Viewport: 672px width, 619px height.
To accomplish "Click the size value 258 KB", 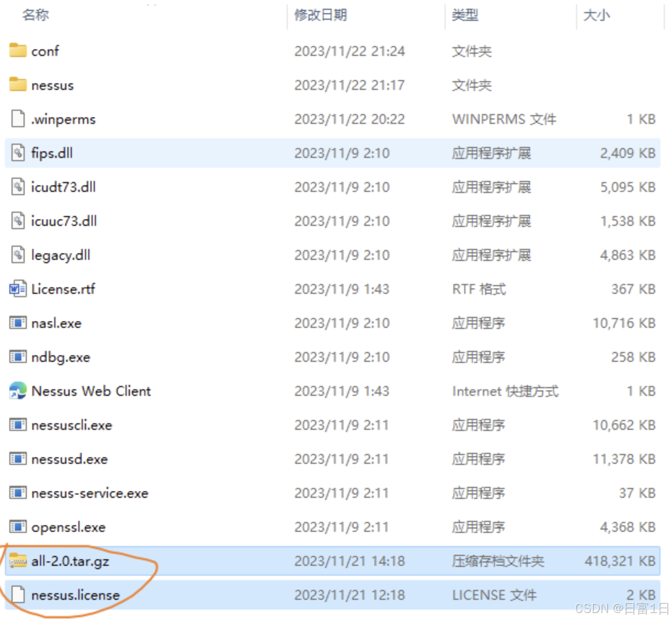I will pyautogui.click(x=634, y=357).
